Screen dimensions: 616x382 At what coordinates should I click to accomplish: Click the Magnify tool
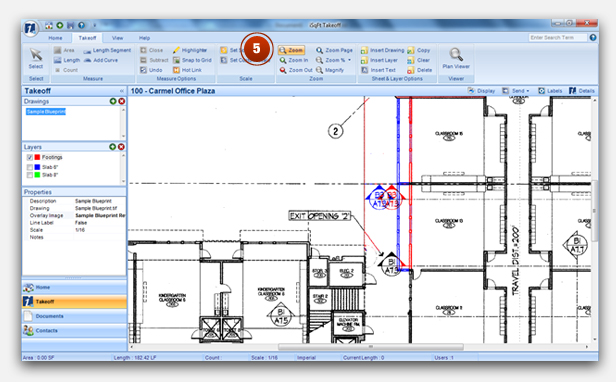click(330, 70)
